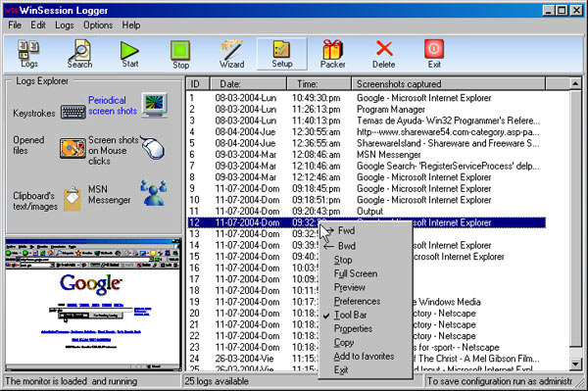Click 'The monitor is loaded and running' status
This screenshot has height=391, width=588.
72,381
